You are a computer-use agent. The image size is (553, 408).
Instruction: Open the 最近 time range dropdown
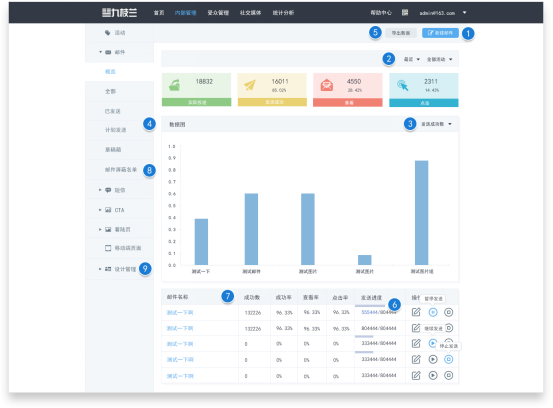[x=412, y=59]
